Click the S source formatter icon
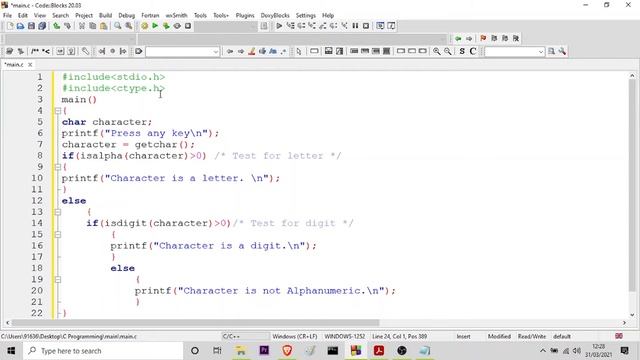This screenshot has height=360, width=640. (x=462, y=51)
